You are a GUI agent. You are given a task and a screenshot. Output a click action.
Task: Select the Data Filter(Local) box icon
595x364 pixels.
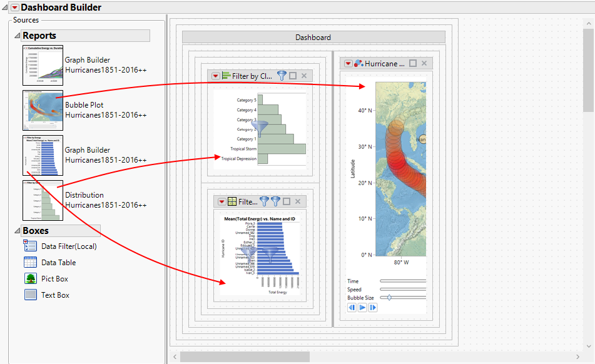click(31, 246)
